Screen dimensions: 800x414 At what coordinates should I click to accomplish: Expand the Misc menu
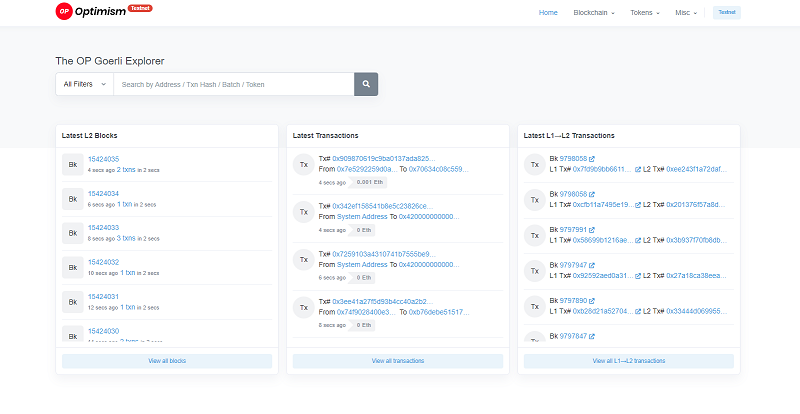[687, 13]
